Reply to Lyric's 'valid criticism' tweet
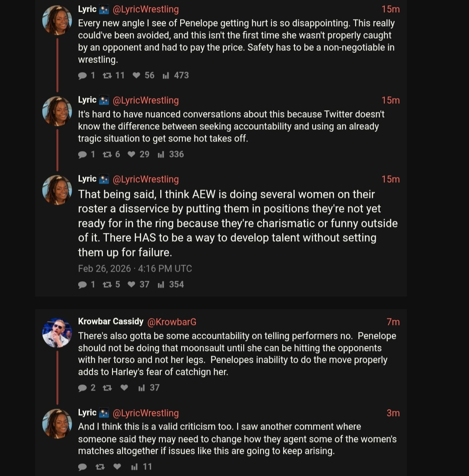 (83, 467)
